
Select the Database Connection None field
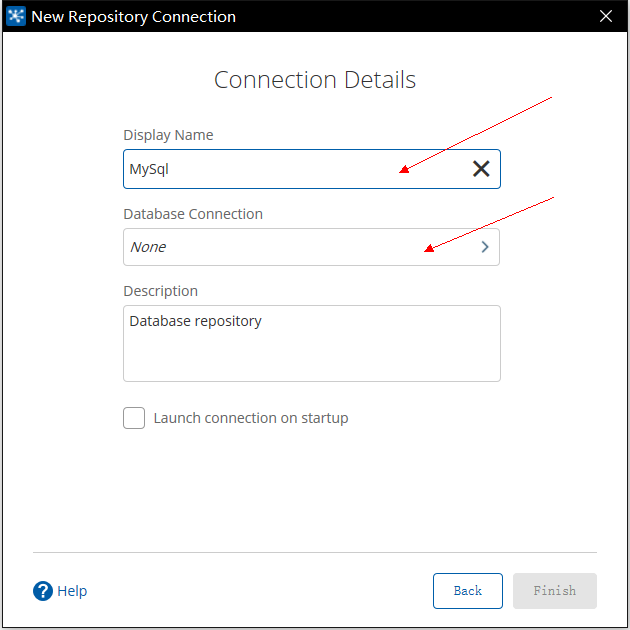tap(311, 247)
